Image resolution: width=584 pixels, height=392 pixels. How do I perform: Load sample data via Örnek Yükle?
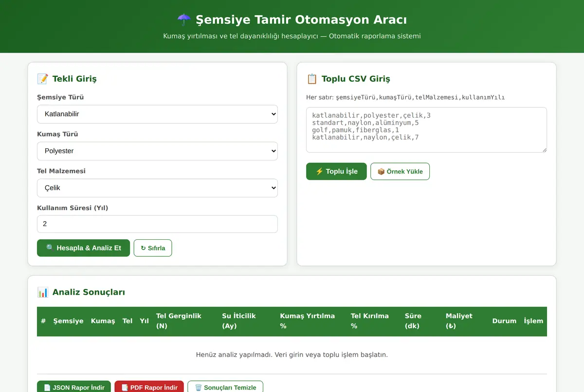(x=400, y=171)
